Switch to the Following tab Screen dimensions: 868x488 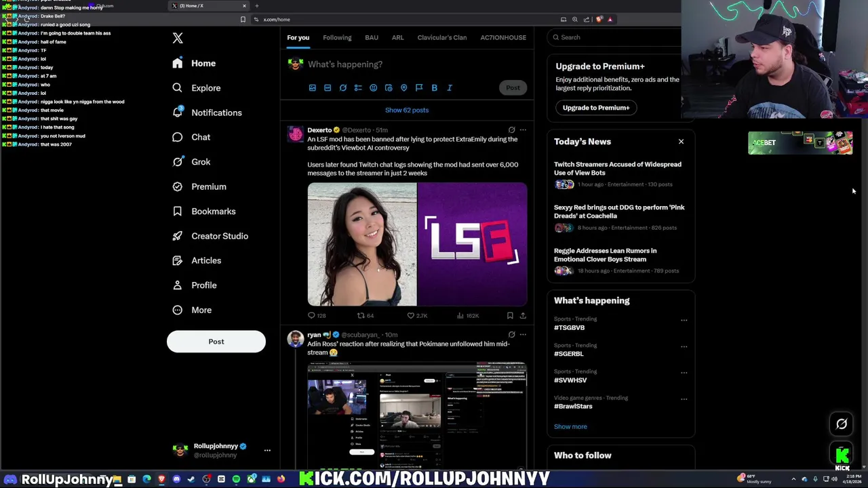pos(337,37)
